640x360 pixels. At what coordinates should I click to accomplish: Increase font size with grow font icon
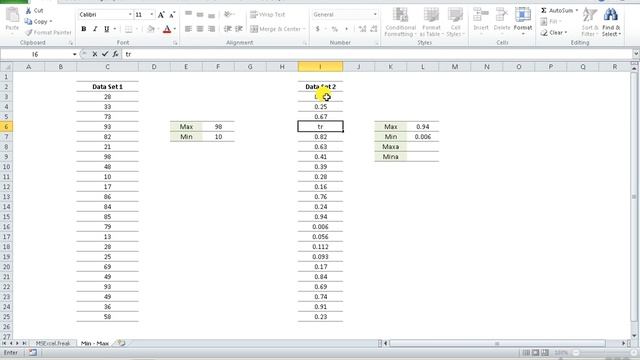[161, 15]
